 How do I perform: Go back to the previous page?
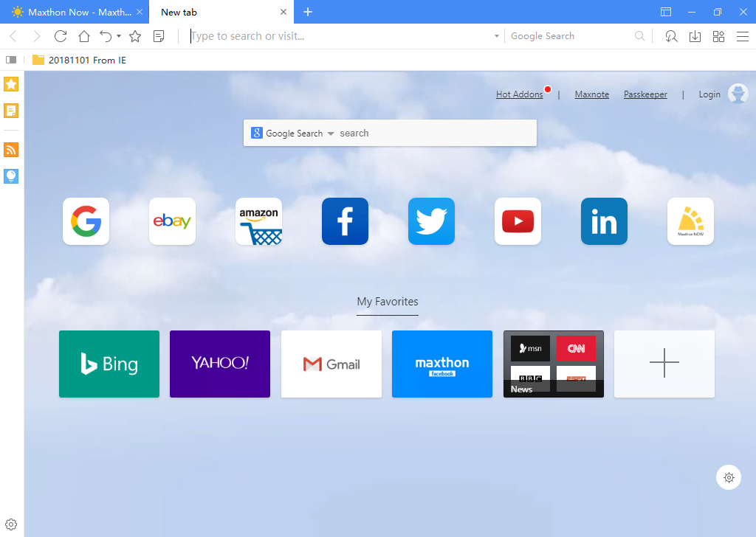13,36
